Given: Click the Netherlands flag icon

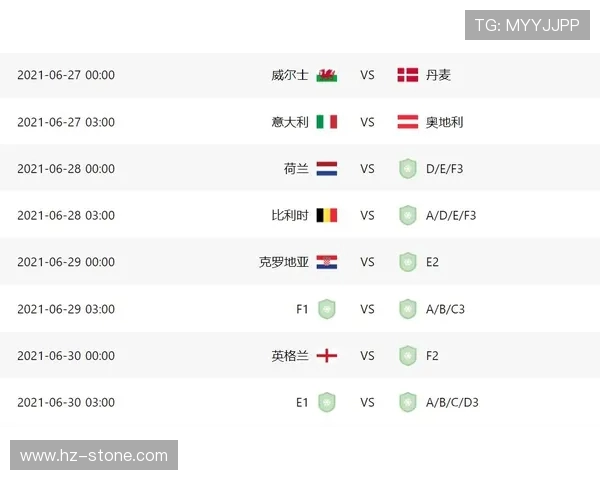Looking at the screenshot, I should click(x=327, y=169).
